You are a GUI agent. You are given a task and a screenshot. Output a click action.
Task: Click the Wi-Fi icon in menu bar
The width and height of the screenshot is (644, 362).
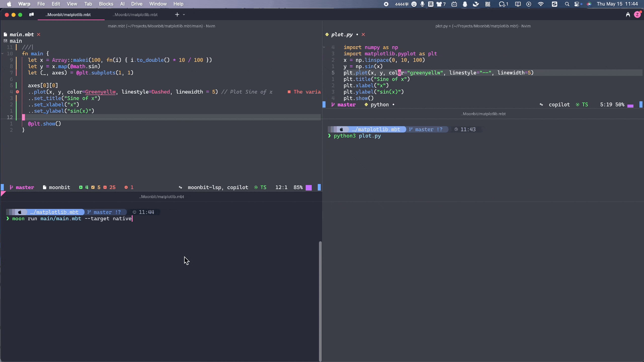coord(541,4)
